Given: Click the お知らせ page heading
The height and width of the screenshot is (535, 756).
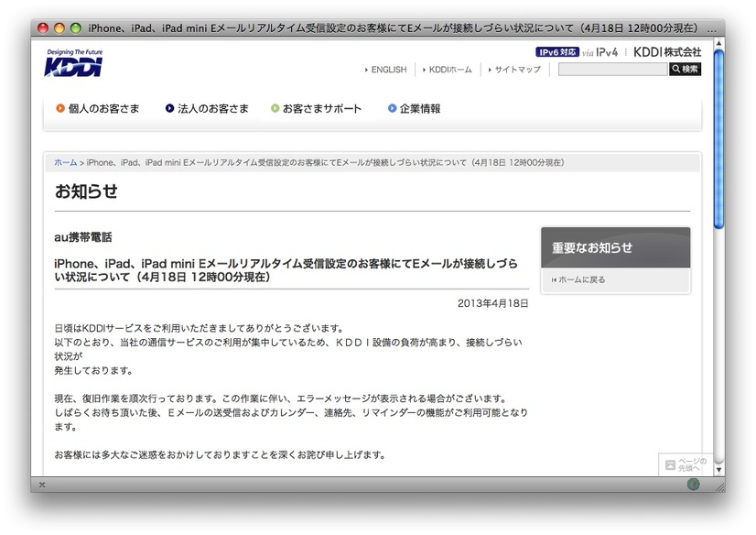Looking at the screenshot, I should (x=86, y=191).
